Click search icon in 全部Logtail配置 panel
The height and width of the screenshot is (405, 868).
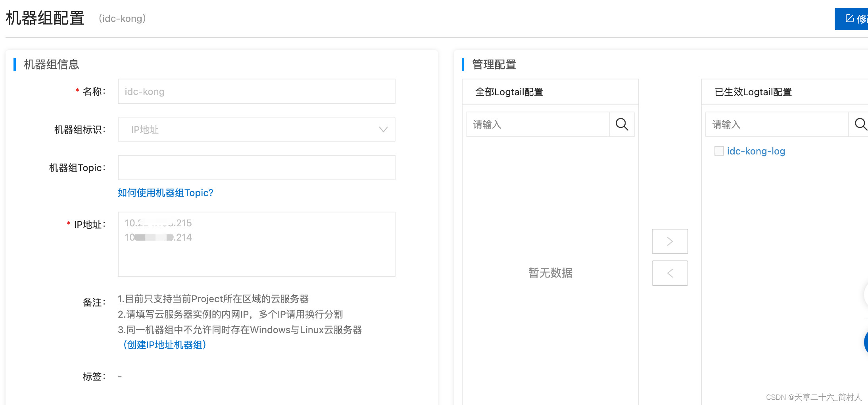coord(622,124)
